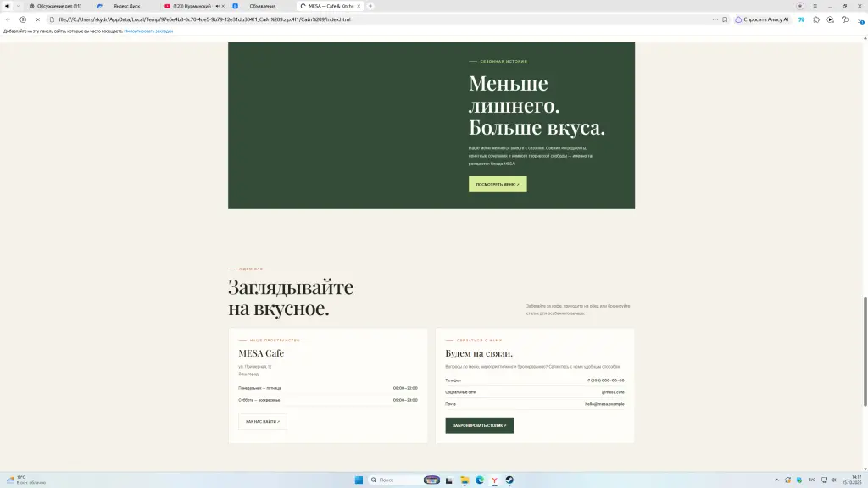This screenshot has width=868, height=488.
Task: Mute the sound on the YouTube tab
Action: [217, 6]
